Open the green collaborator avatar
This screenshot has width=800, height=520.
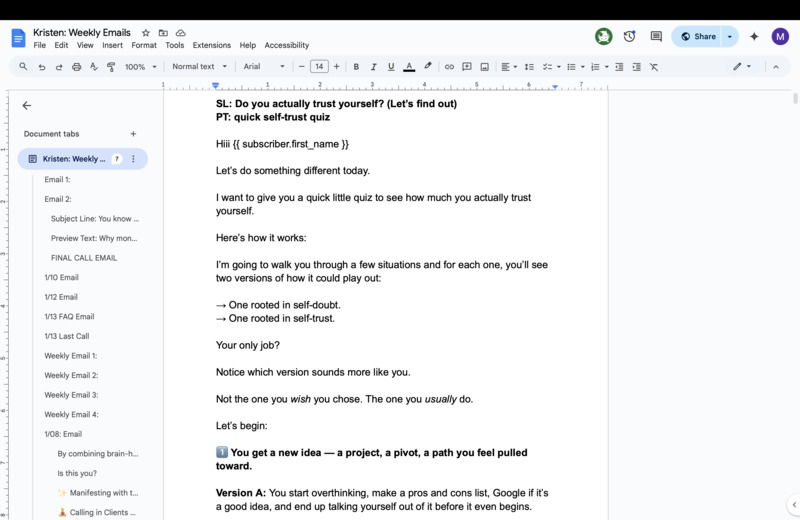[604, 36]
